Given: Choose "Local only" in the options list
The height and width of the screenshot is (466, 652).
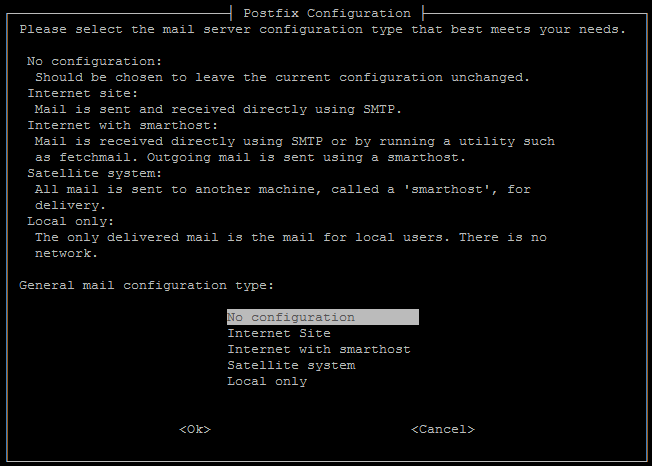Looking at the screenshot, I should (x=267, y=381).
